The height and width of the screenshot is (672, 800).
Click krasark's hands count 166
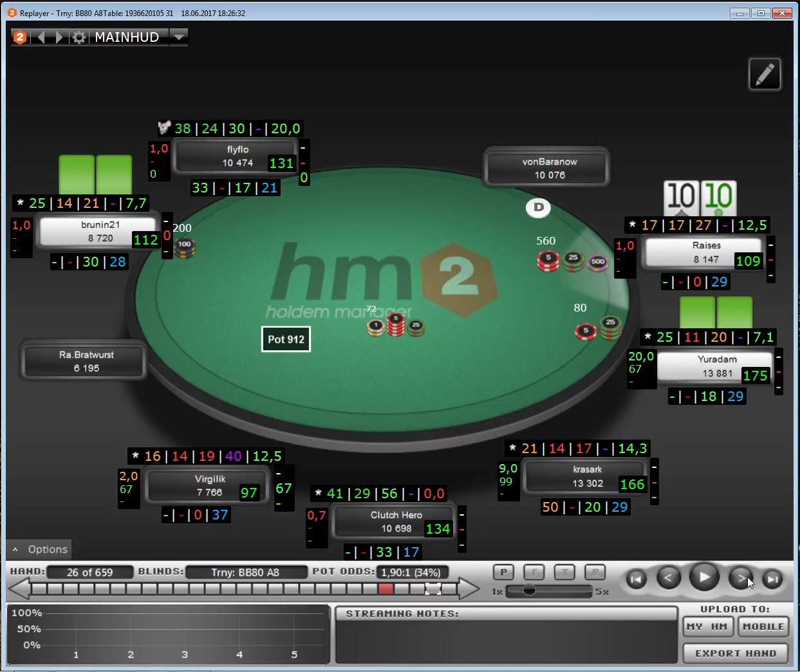(632, 484)
